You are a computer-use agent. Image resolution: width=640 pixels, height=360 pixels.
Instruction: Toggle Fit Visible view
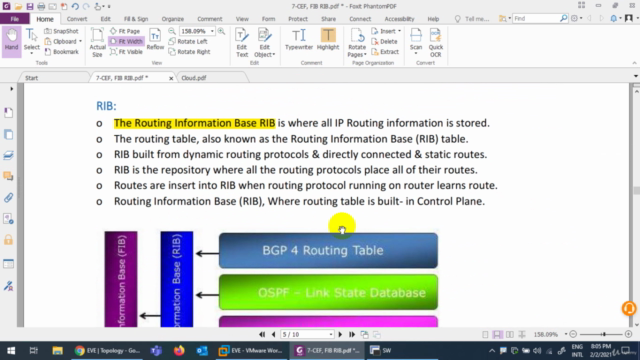pyautogui.click(x=126, y=52)
